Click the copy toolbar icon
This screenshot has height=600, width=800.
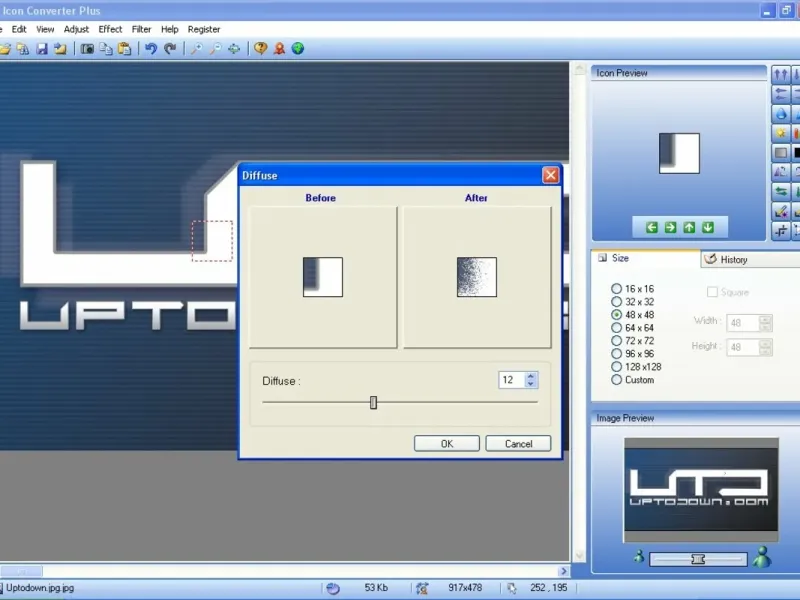[x=106, y=49]
